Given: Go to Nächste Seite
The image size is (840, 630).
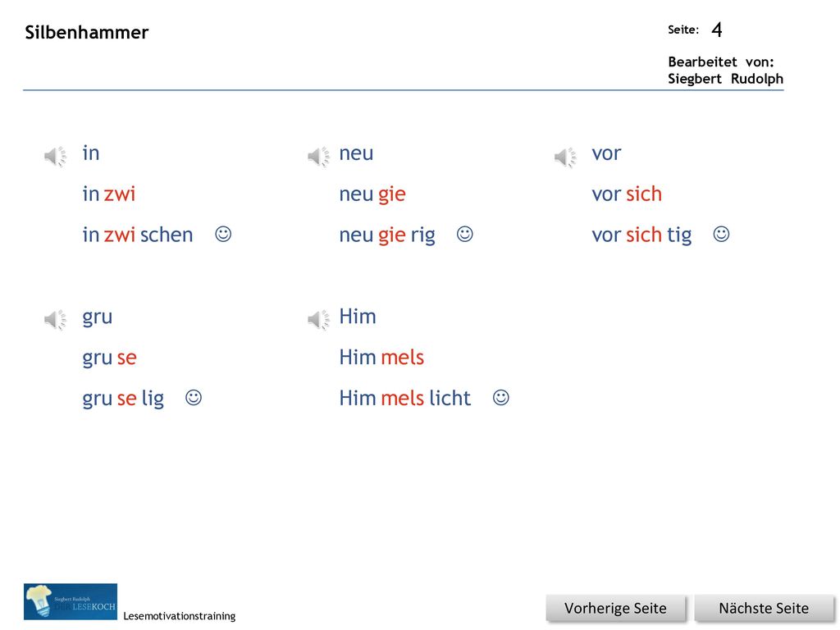Looking at the screenshot, I should pos(764,609).
